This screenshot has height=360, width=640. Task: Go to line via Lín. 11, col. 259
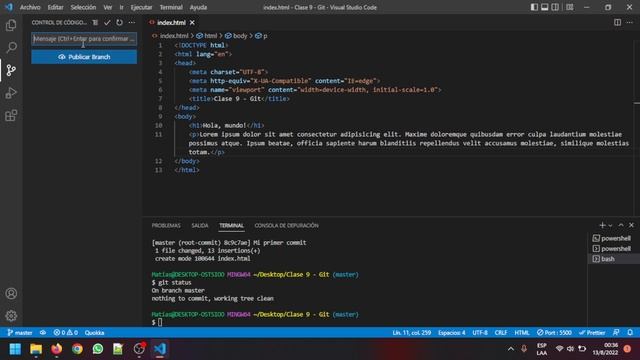click(x=411, y=333)
